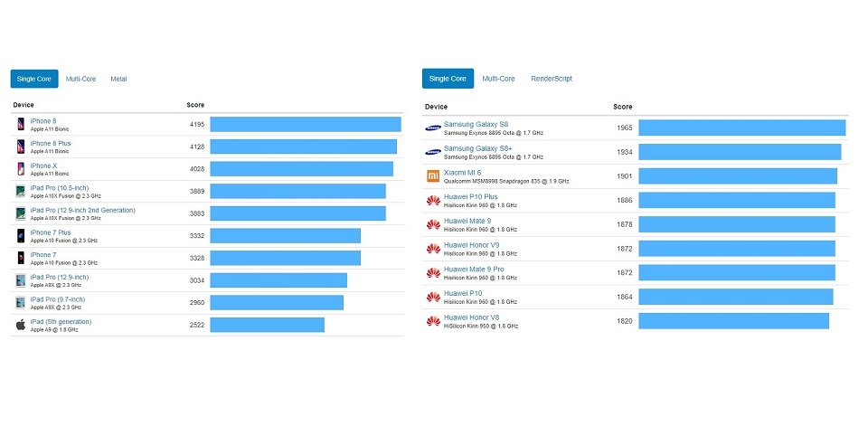Click the score value 4028
This screenshot has width=868, height=426.
(196, 169)
